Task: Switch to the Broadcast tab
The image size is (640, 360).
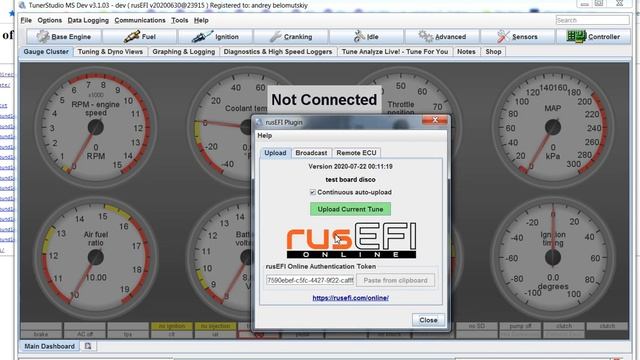Action: (x=311, y=153)
